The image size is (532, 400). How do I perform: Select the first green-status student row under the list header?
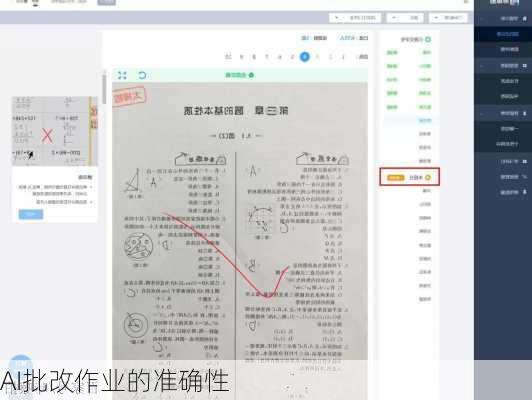[410, 53]
